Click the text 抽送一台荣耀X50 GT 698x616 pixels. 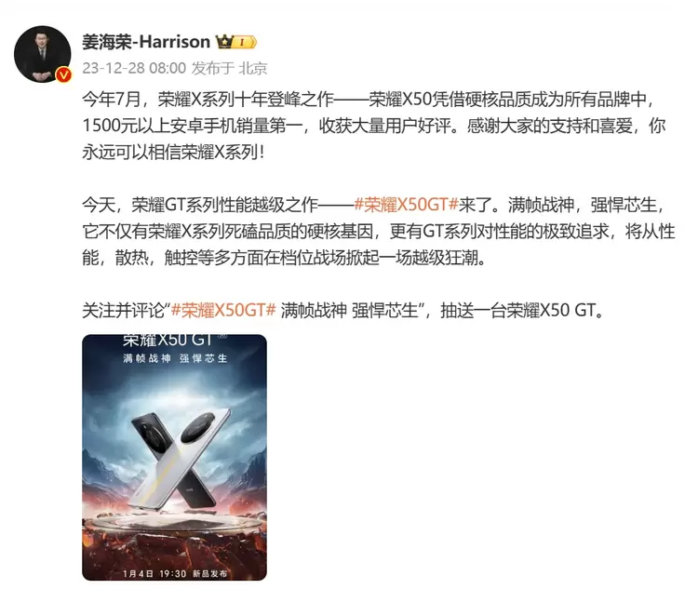coord(517,310)
